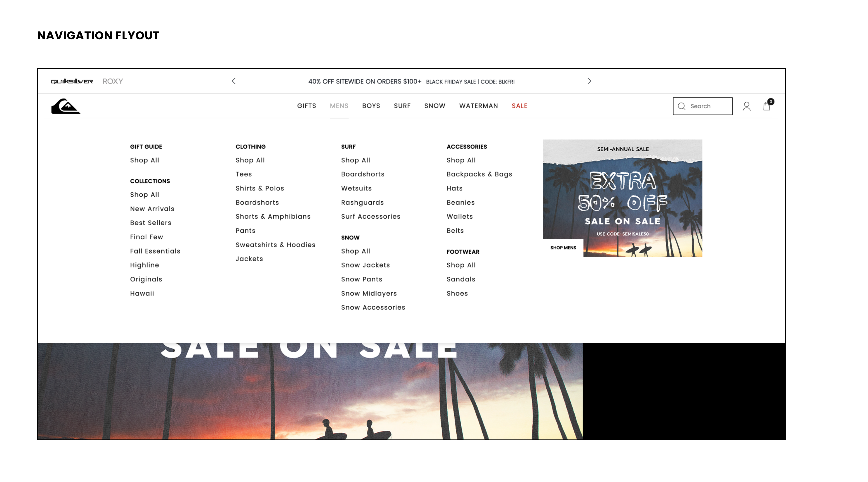Go to Snow Jackets link

[x=365, y=265]
